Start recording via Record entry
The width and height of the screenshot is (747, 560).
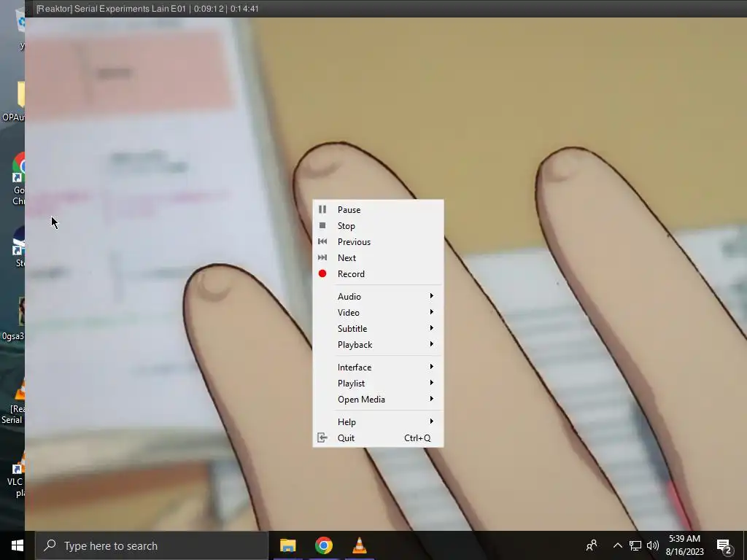pos(379,274)
